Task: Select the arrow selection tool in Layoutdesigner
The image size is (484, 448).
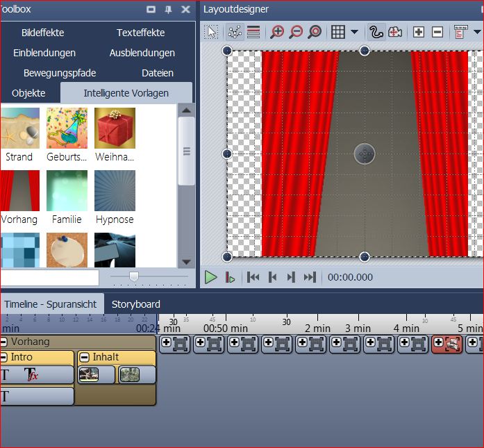Action: click(x=212, y=32)
